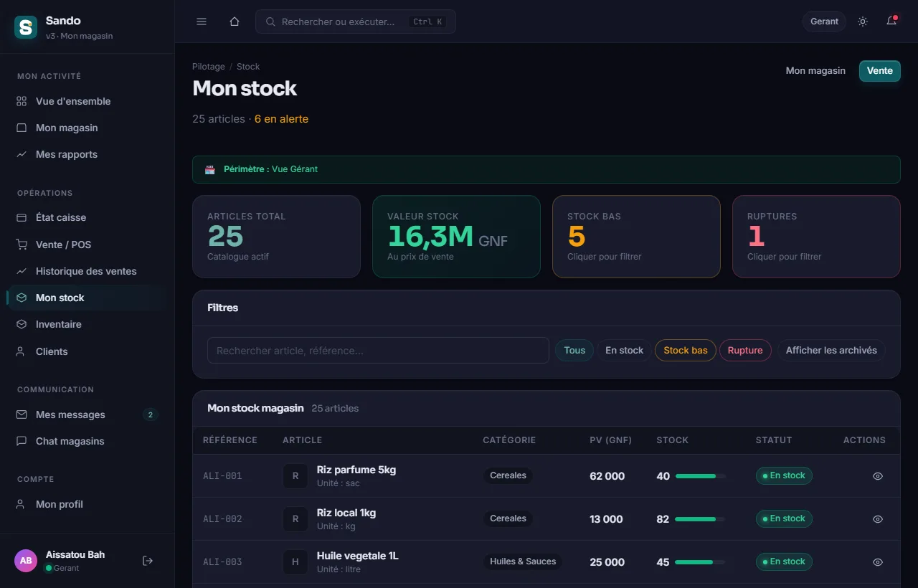Open Historique des ventes

87,271
